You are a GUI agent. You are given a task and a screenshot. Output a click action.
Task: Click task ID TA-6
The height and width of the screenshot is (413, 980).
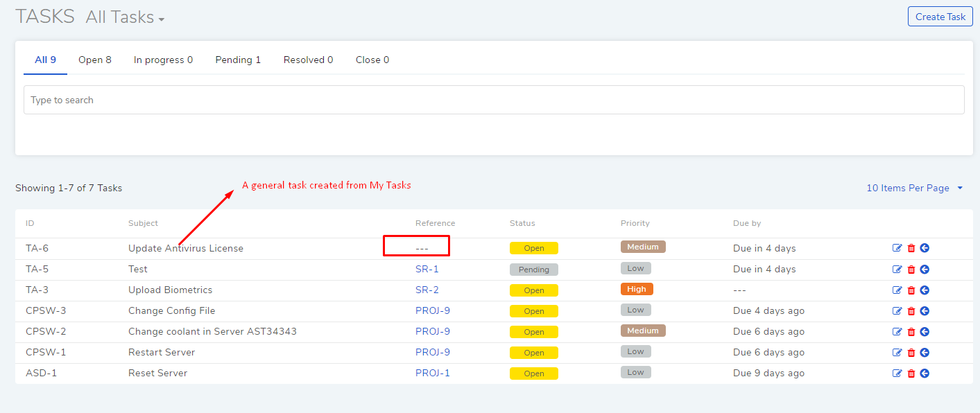tap(37, 248)
